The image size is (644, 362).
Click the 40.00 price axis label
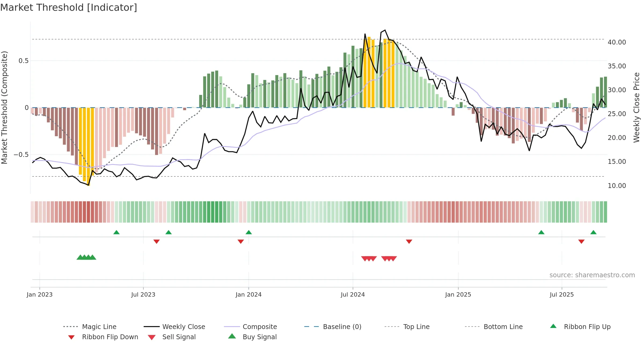point(617,42)
